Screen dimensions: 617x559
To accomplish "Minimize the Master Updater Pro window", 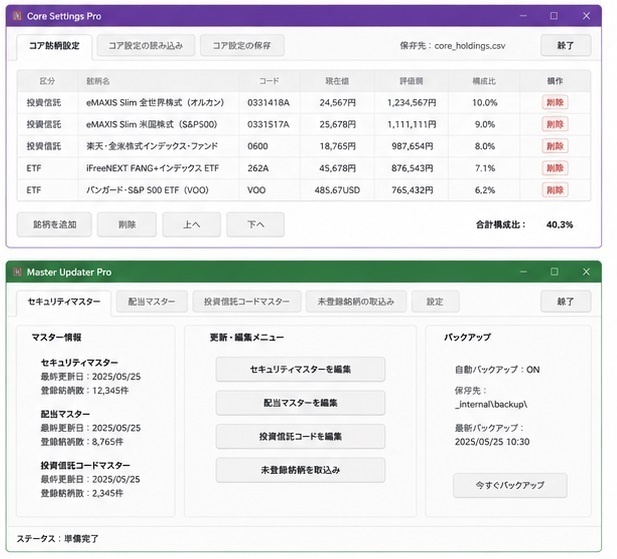I will click(523, 272).
